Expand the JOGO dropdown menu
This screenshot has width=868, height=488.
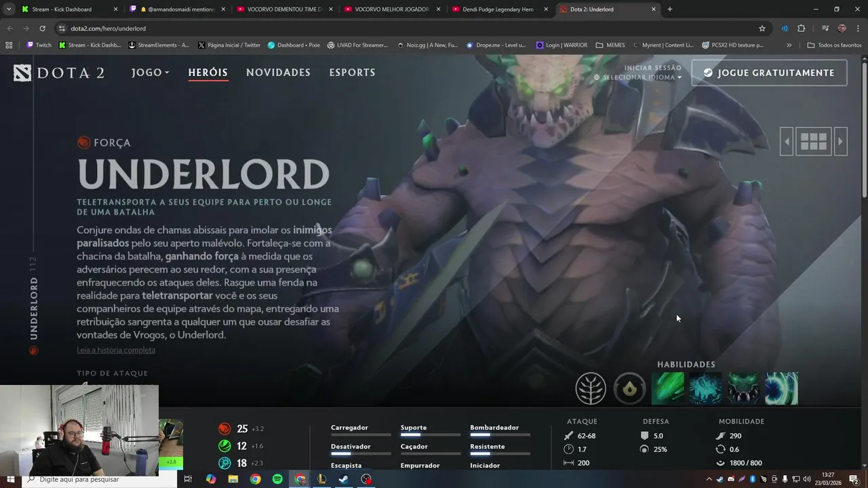[x=151, y=73]
